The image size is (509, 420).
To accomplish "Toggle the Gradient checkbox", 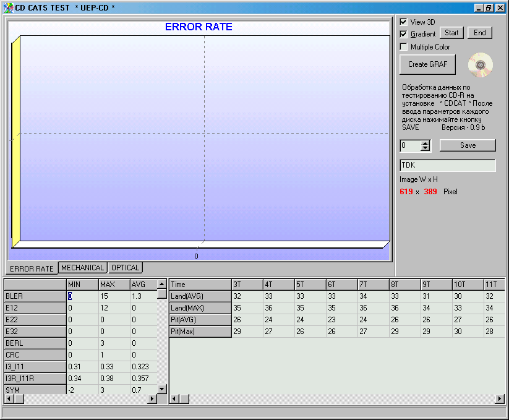I will point(403,34).
